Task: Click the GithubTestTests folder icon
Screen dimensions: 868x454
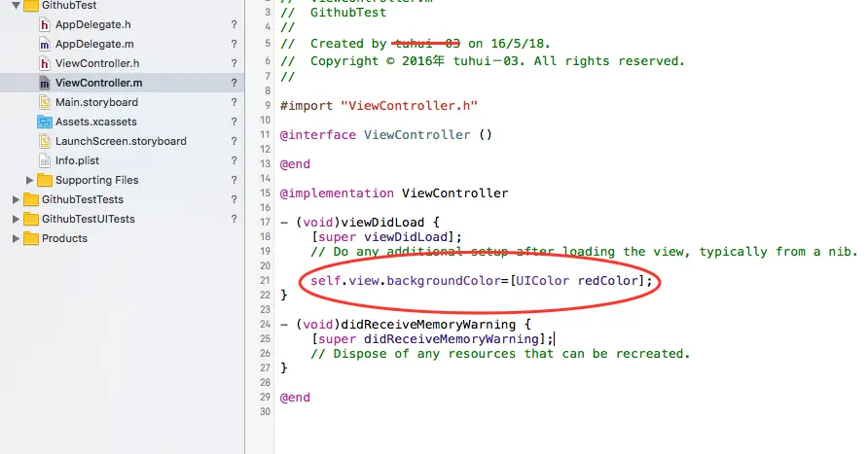Action: [x=31, y=199]
